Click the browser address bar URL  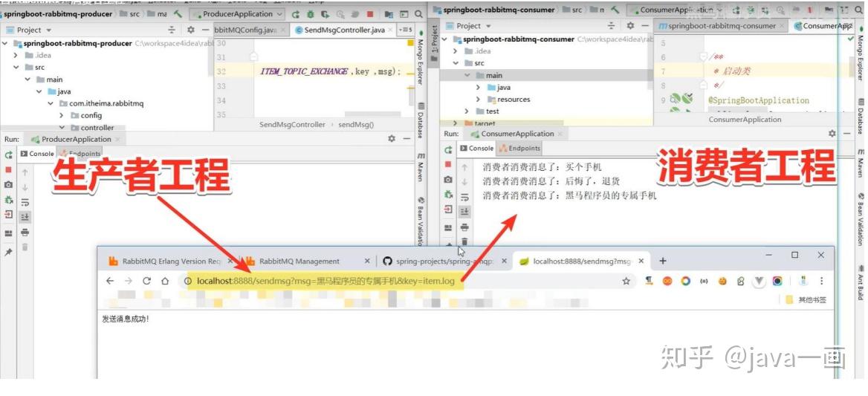(x=325, y=281)
